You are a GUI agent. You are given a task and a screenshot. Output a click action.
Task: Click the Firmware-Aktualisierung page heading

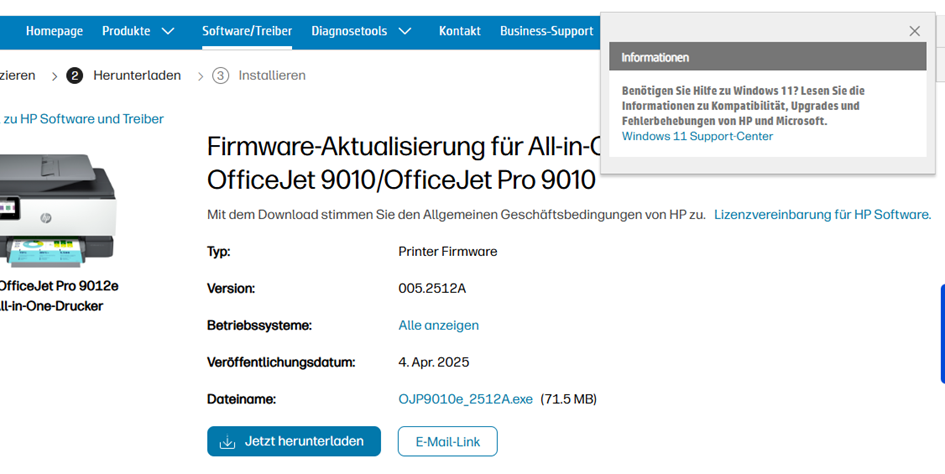coord(403,163)
